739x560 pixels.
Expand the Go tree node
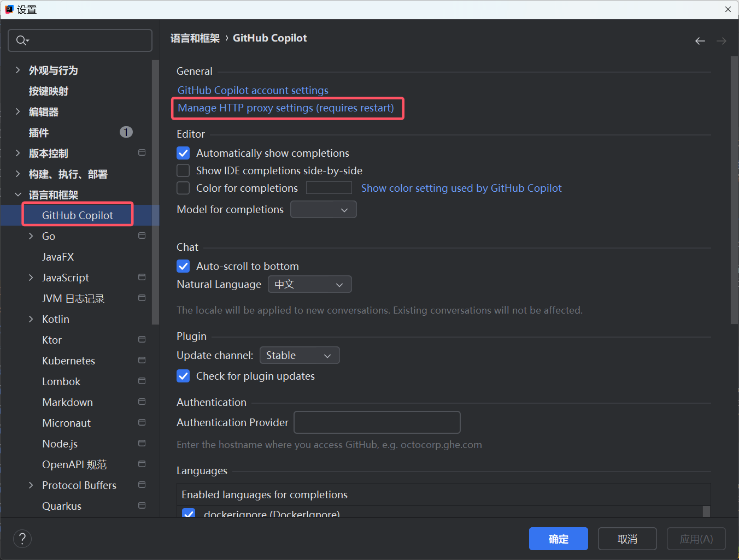(x=31, y=236)
